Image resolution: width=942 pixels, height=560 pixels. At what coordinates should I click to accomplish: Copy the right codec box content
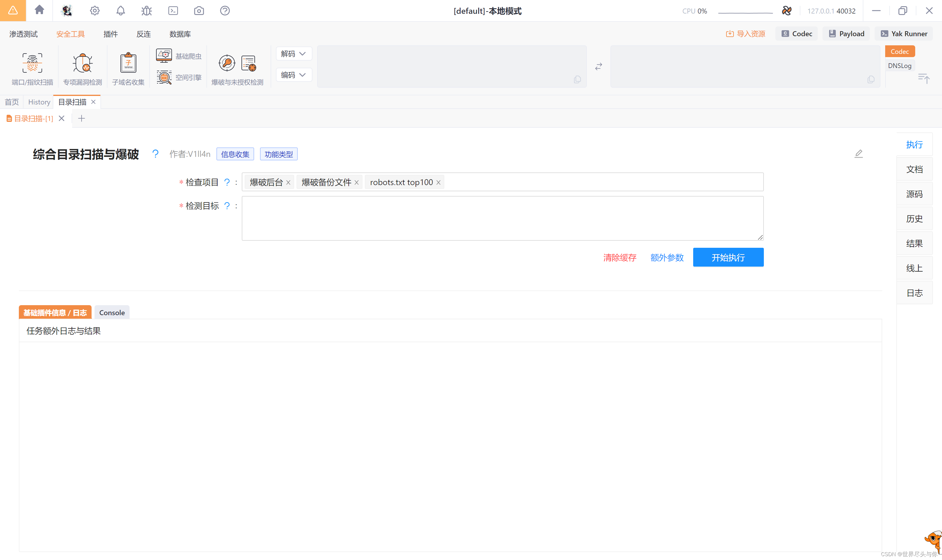click(x=871, y=79)
